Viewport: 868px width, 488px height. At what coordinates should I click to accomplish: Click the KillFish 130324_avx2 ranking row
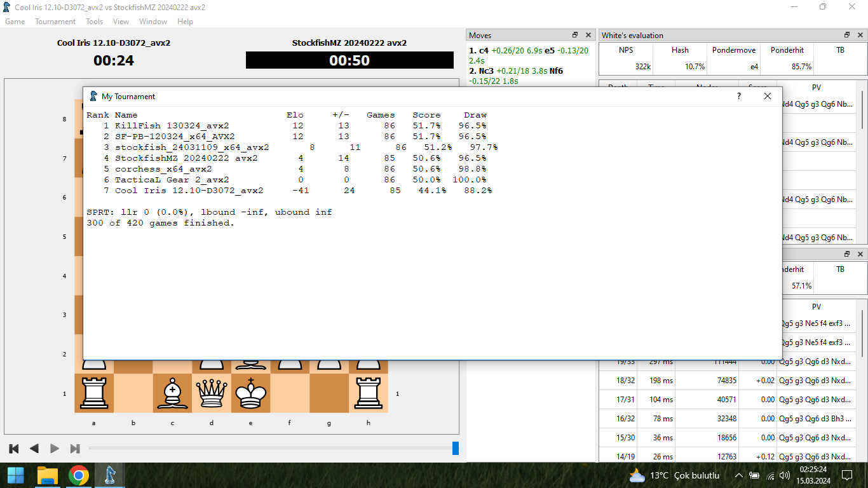287,126
